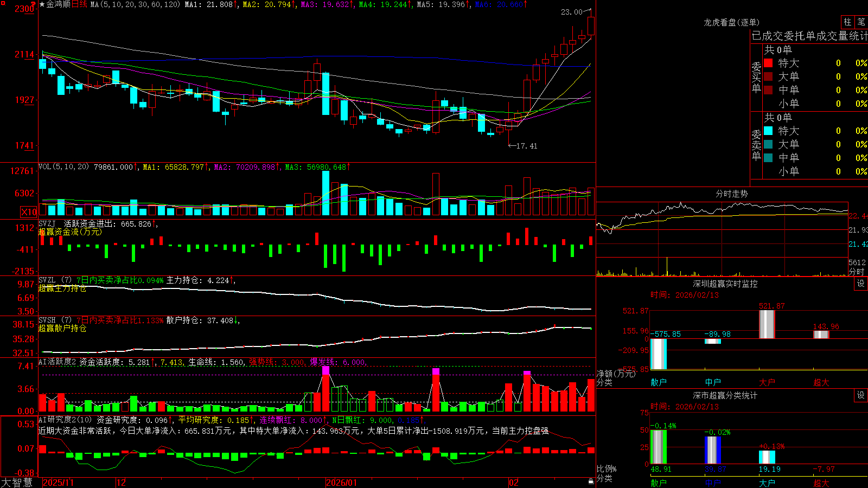Viewport: 868px width, 488px height.
Task: Click the red 特大 buy-order swatch
Action: (768, 63)
